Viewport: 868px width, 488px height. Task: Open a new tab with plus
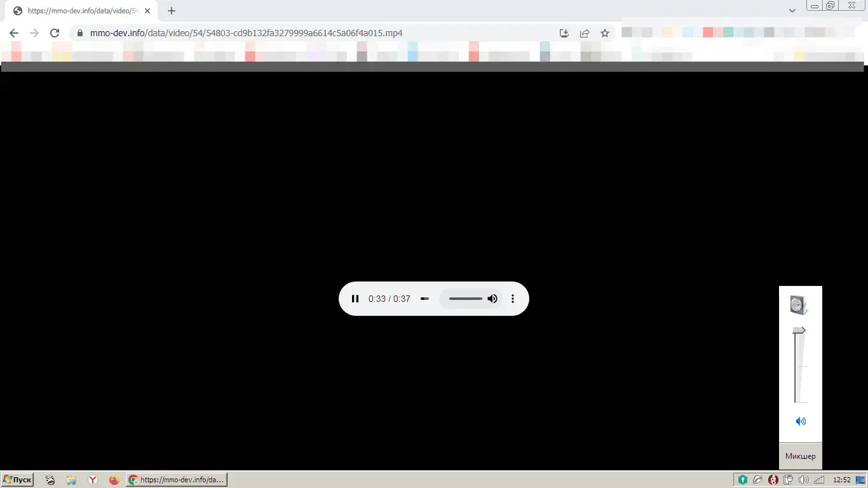(x=172, y=11)
